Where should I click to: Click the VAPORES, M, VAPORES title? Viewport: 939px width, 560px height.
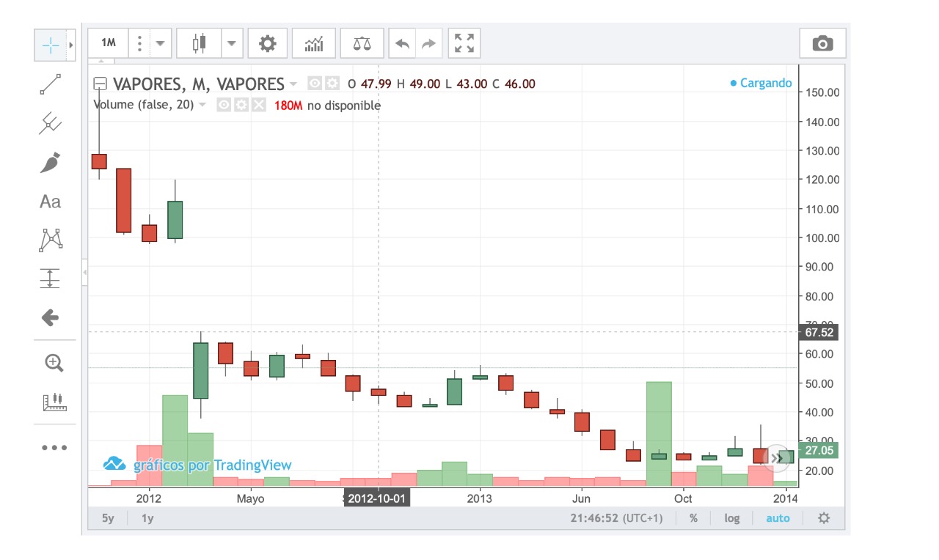tap(198, 84)
